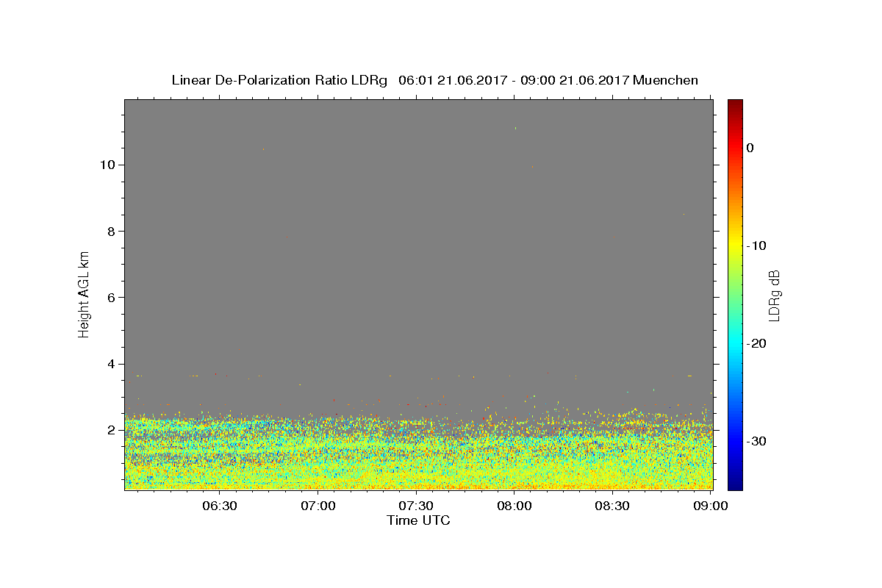
Task: Click the plot title 'Linear De-Polarization Ratio LDRg'
Action: [279, 80]
